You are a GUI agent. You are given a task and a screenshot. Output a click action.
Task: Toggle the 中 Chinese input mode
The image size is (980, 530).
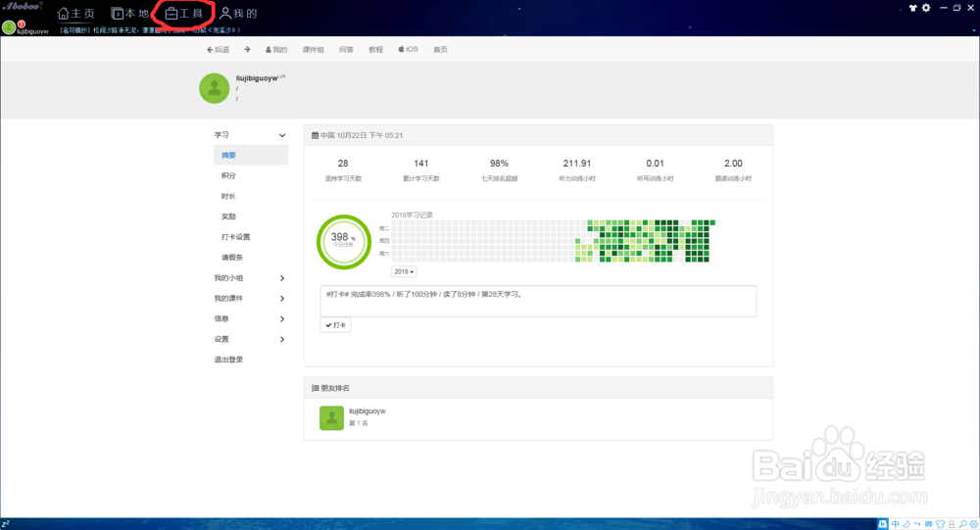[896, 524]
